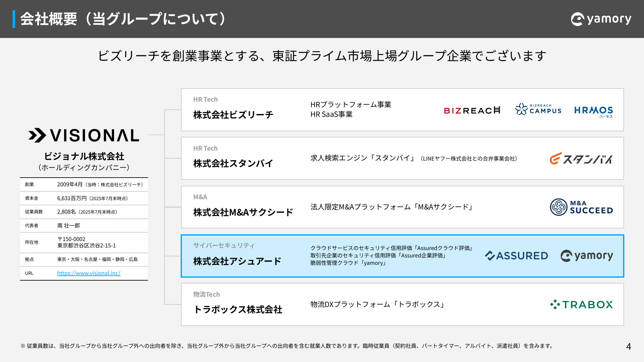The width and height of the screenshot is (644, 362).
Task: Select the highlighted 株式会社アシュアード heading
Action: pyautogui.click(x=237, y=261)
